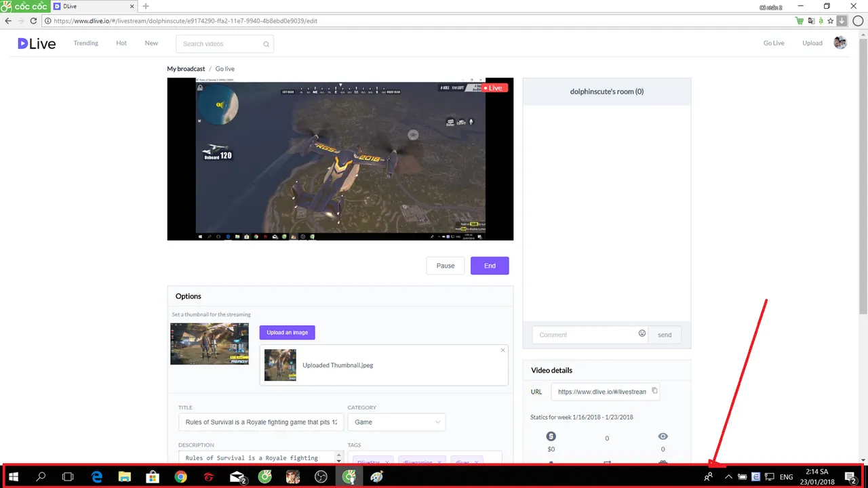This screenshot has width=868, height=488.
Task: Open the Mail app from taskbar
Action: [x=237, y=477]
